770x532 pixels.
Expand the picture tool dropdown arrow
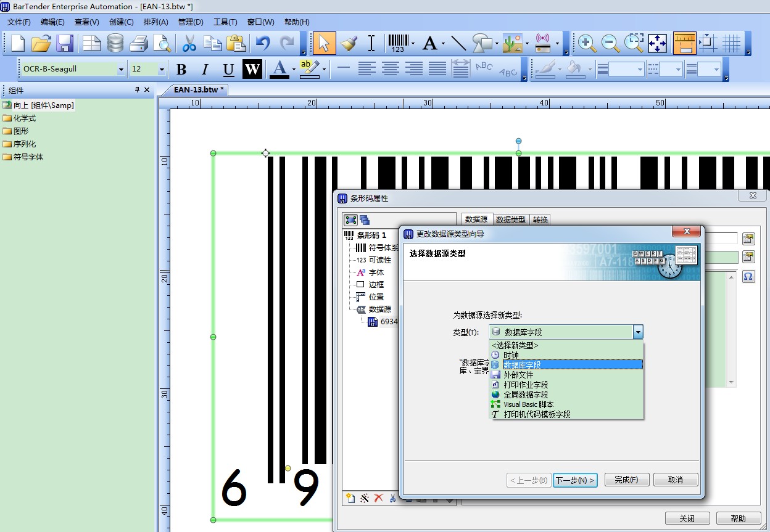[x=527, y=44]
